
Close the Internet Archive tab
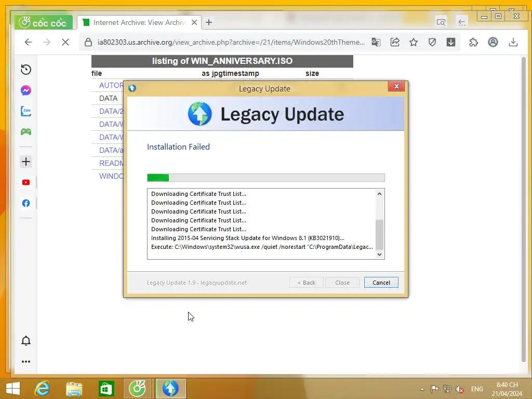tap(194, 22)
